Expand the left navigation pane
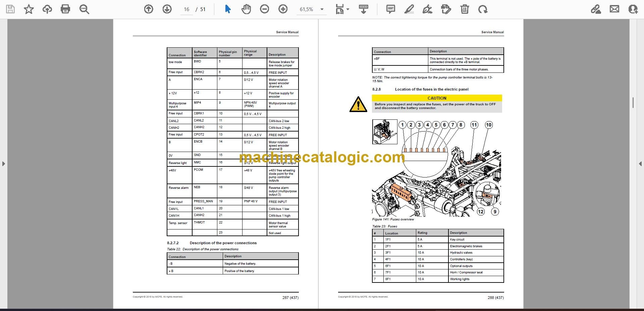Viewport: 644px width, 311px height. pyautogui.click(x=3, y=164)
